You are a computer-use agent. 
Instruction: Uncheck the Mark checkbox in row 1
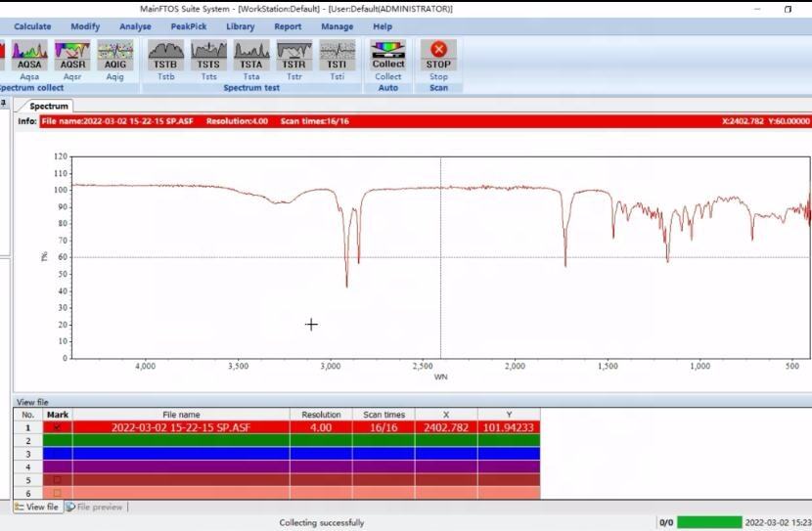point(58,427)
